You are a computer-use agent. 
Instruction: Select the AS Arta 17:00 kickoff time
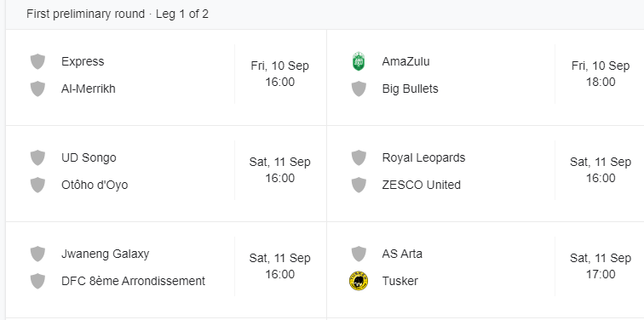[x=601, y=274]
